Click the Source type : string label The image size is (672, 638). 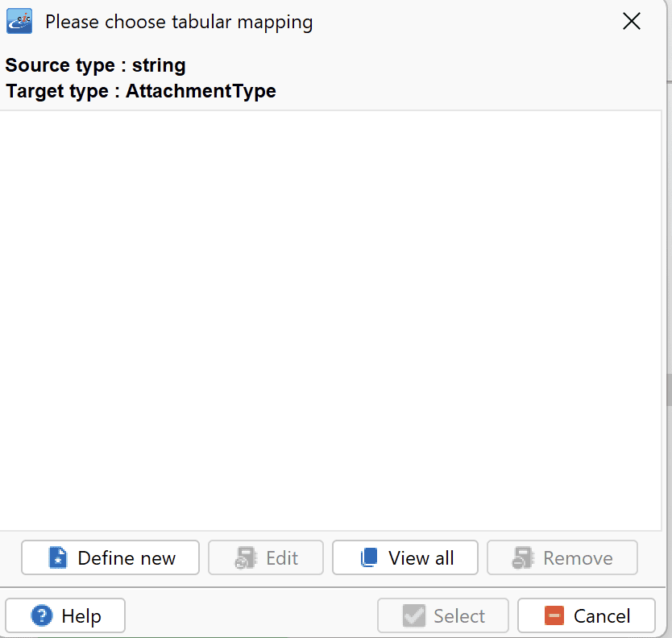95,65
